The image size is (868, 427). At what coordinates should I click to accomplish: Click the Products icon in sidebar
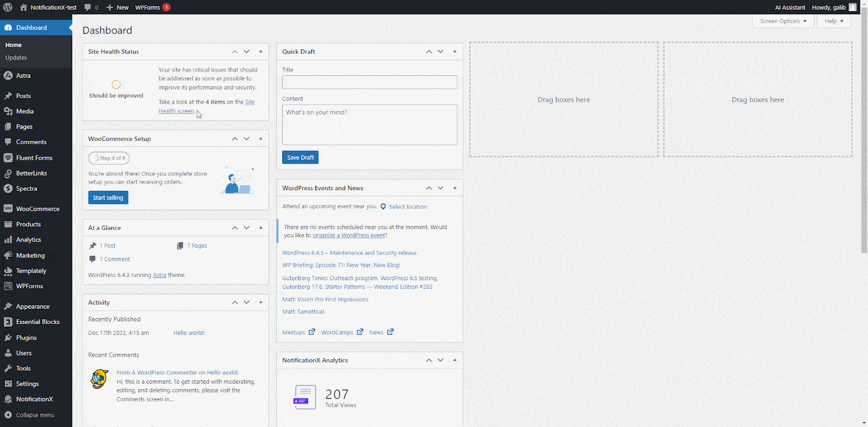pos(8,224)
